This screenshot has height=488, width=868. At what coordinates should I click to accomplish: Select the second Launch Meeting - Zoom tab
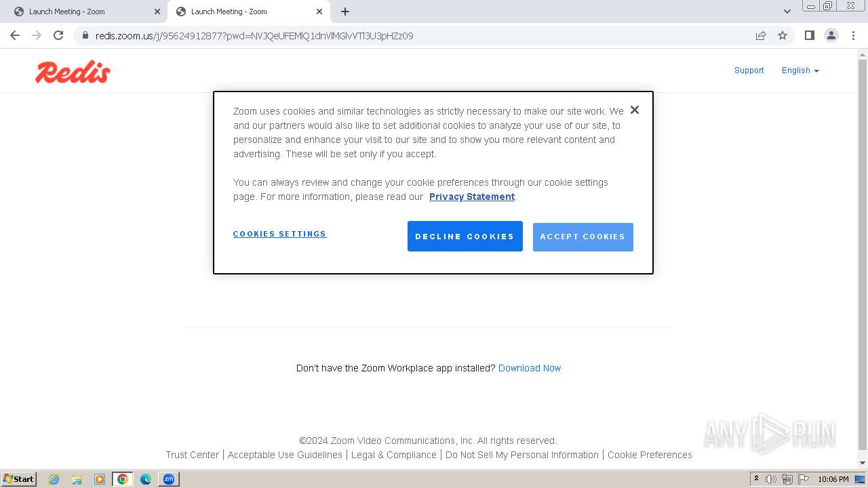(248, 12)
